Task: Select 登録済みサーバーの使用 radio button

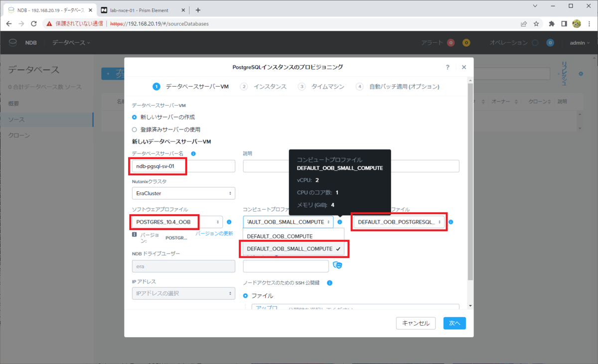Action: (x=134, y=129)
